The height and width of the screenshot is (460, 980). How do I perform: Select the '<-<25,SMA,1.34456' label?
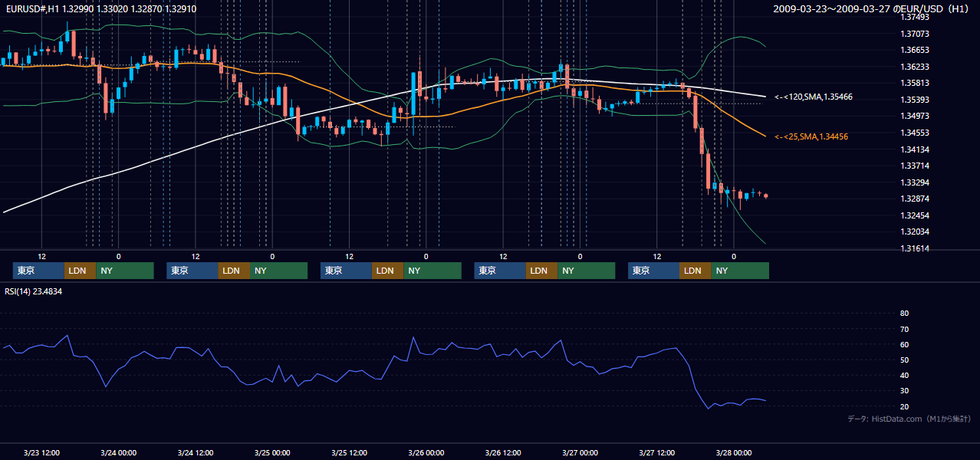(x=811, y=136)
